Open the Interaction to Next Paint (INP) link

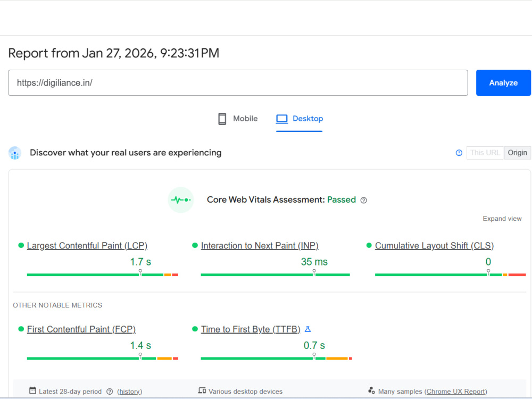[x=260, y=246]
